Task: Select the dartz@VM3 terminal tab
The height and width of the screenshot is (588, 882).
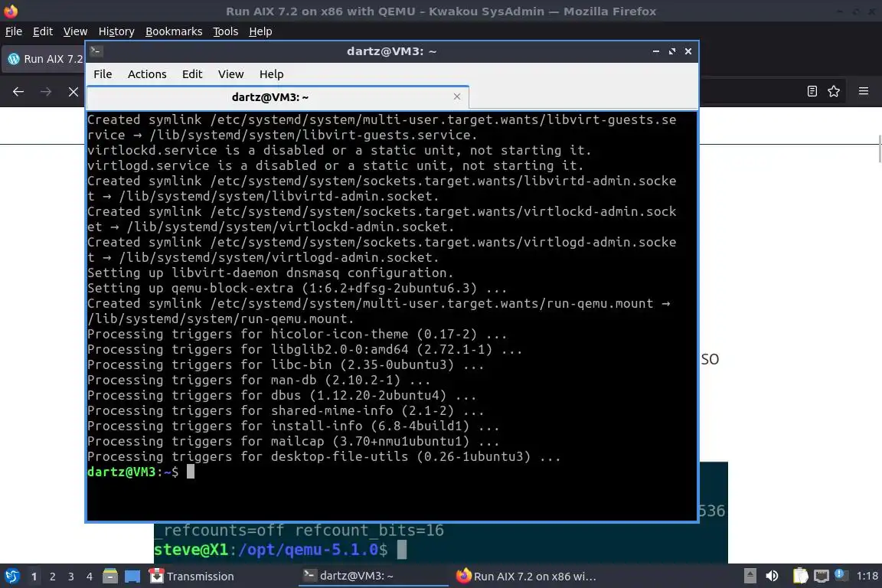Action: (278, 97)
